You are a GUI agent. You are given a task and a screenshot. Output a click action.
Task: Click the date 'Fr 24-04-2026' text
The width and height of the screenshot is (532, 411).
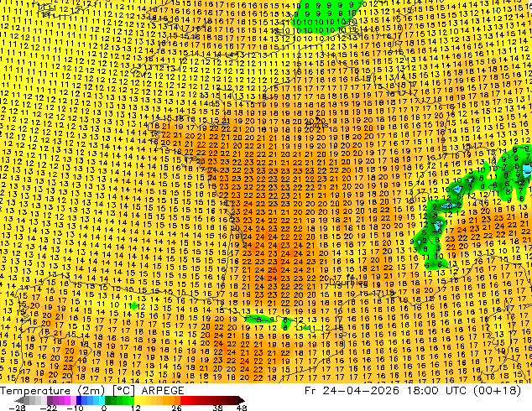click(x=352, y=391)
